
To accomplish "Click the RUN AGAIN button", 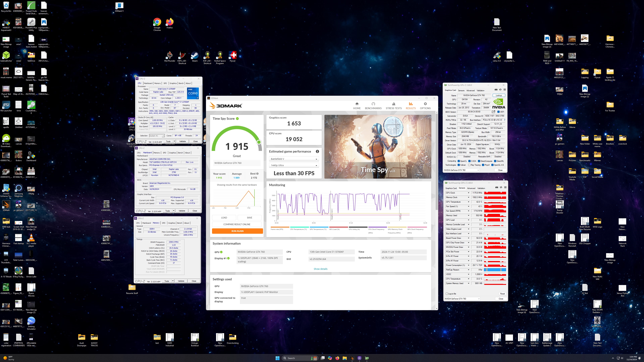I will [237, 231].
